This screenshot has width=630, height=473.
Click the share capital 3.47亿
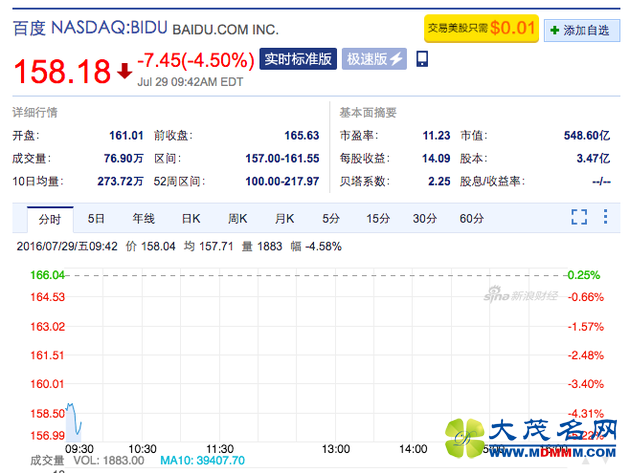[x=593, y=158]
